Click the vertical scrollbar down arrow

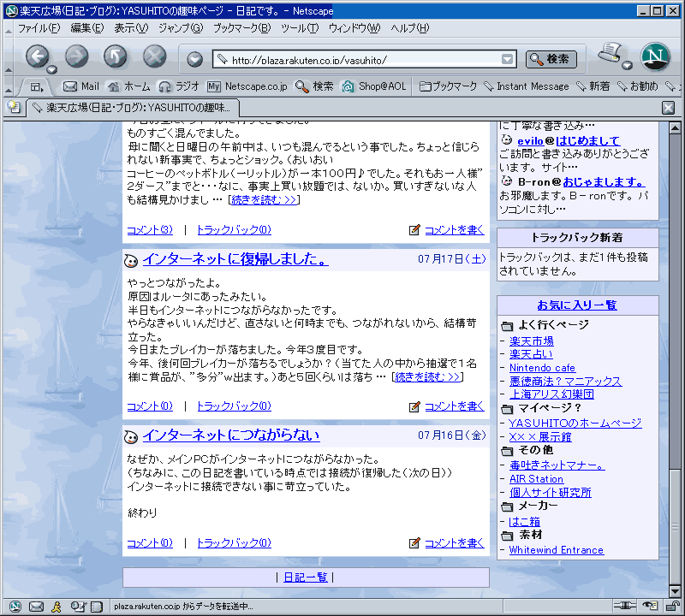(x=675, y=591)
